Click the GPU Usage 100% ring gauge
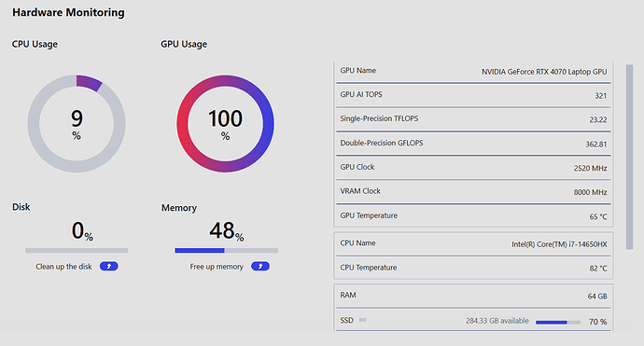644x346 pixels. coord(226,123)
